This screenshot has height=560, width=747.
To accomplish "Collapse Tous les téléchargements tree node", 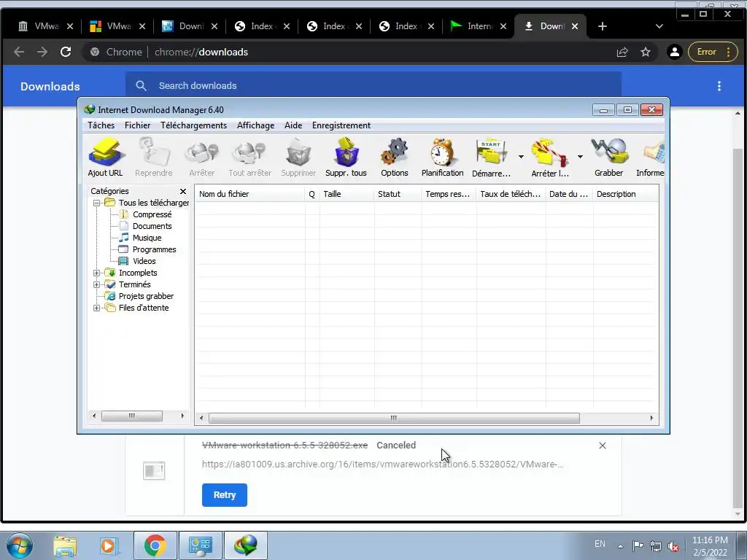I will tap(97, 203).
